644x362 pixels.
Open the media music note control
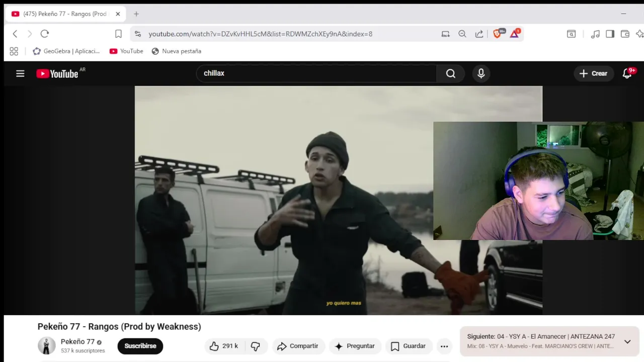coord(595,34)
